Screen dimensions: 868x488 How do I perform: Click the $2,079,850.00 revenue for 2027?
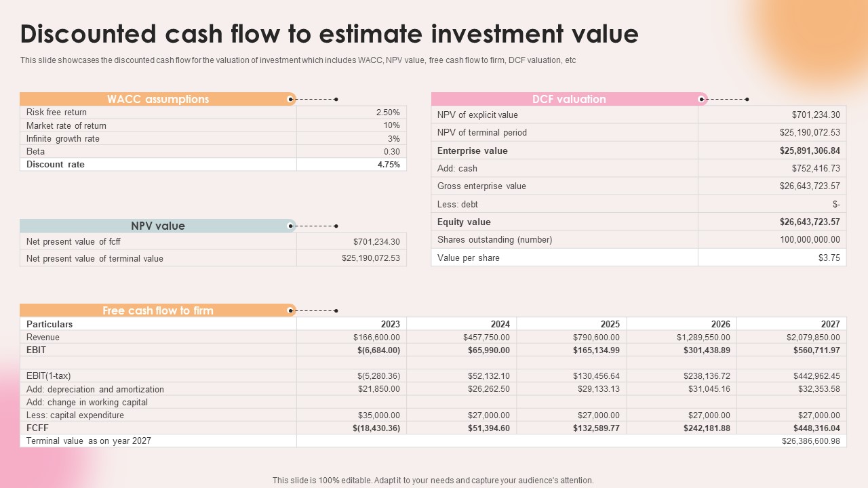point(813,337)
